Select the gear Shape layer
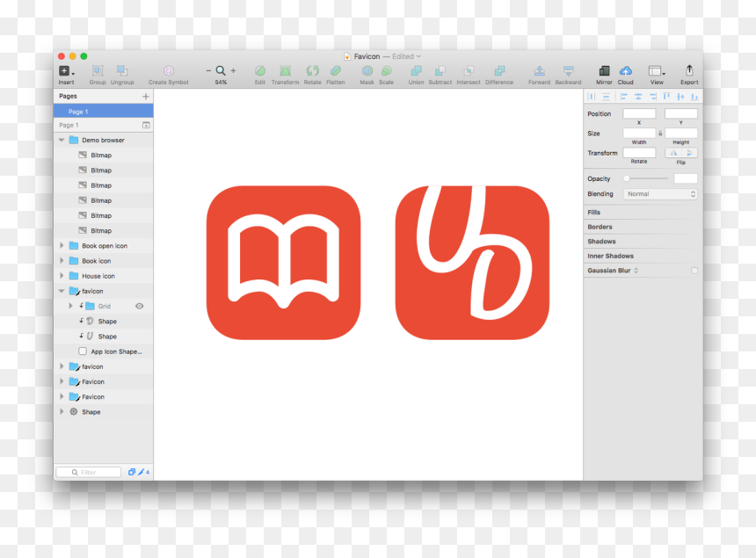The width and height of the screenshot is (756, 558). pos(104,411)
